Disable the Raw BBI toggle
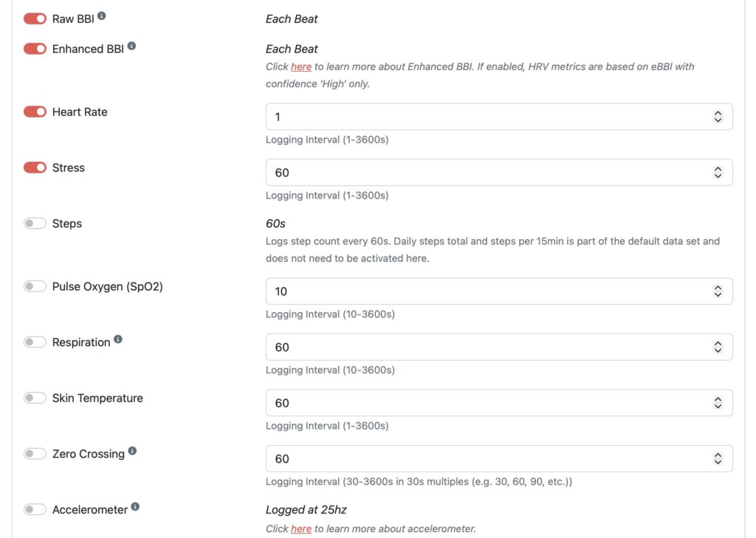The height and width of the screenshot is (538, 756). coord(35,18)
